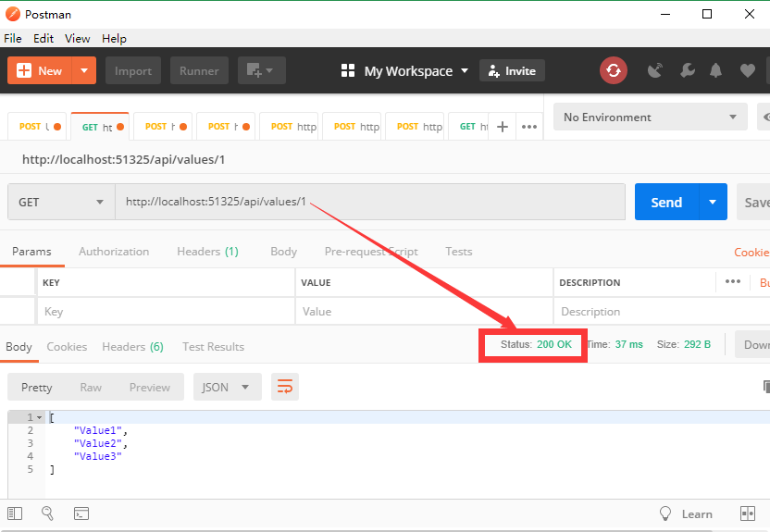Viewport: 770px width, 532px height.
Task: Select first POST request tab
Action: (x=37, y=127)
